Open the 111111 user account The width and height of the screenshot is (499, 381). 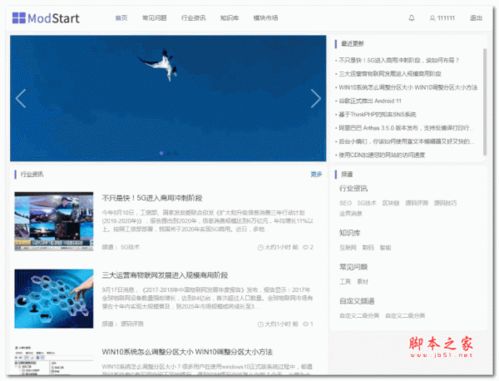click(x=442, y=18)
